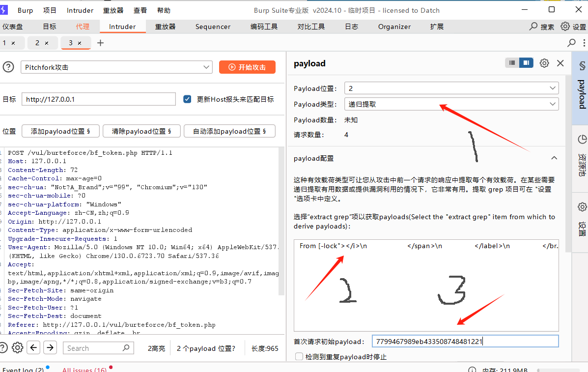588x372 pixels.
Task: Open the Intruder menu in the menu bar
Action: (x=80, y=10)
